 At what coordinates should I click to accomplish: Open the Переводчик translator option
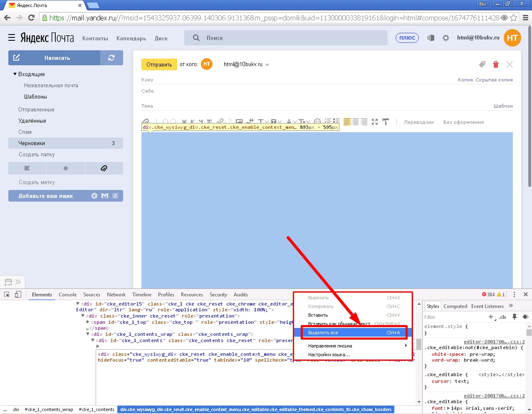[419, 122]
